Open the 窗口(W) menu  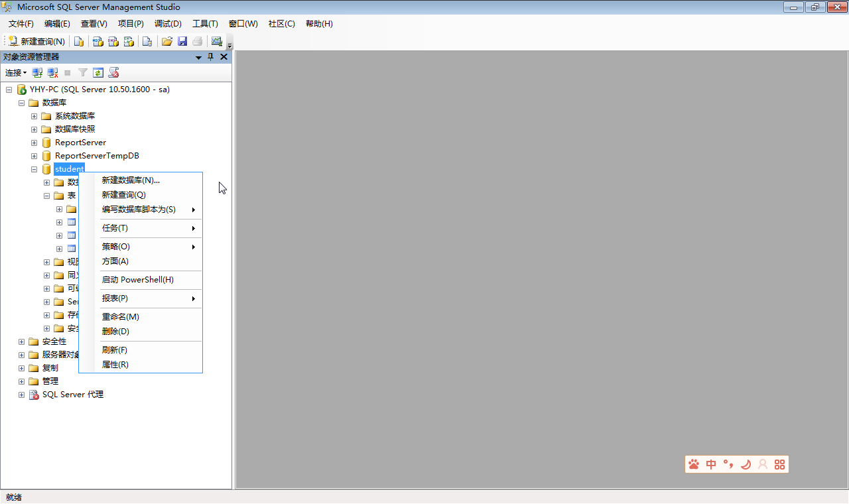(x=243, y=24)
